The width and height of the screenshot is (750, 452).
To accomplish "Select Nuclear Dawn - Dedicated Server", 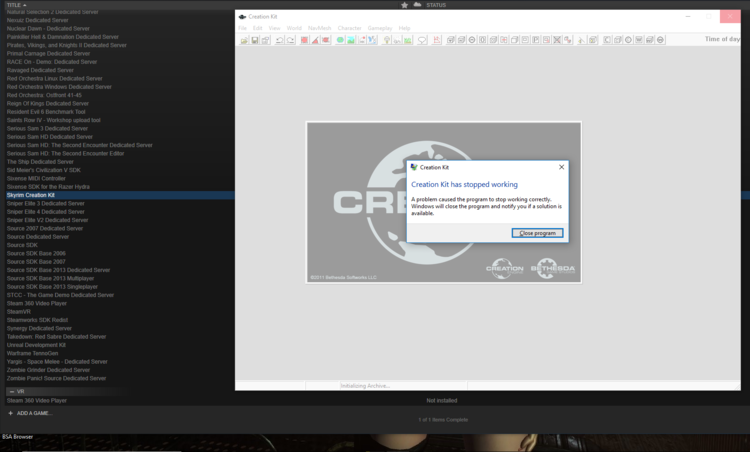I will 48,29.
